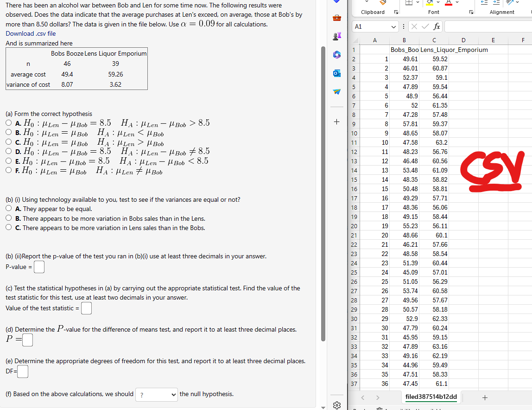
Task: Click the Decrease Indent icon
Action: [x=484, y=2]
